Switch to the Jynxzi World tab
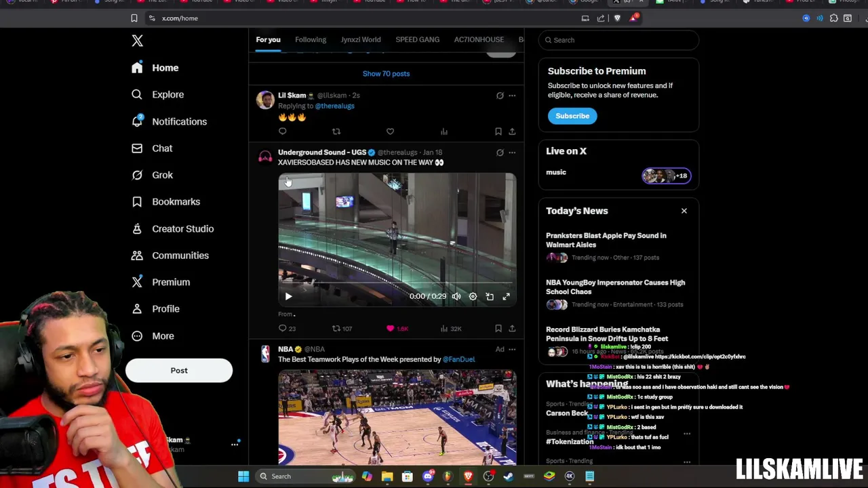 click(x=361, y=39)
